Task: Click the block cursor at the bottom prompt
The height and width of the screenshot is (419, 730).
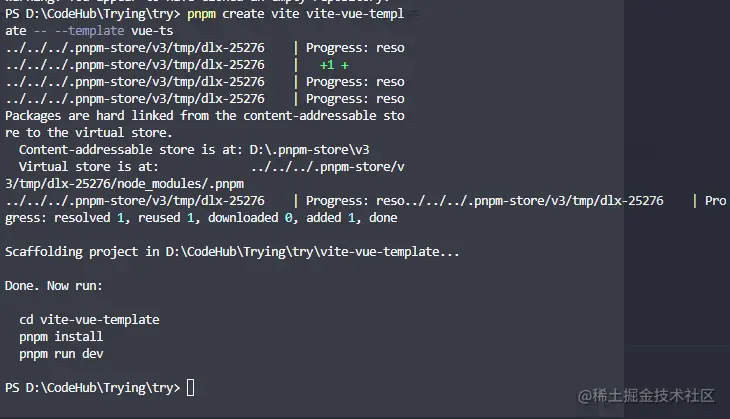Action: pyautogui.click(x=190, y=387)
